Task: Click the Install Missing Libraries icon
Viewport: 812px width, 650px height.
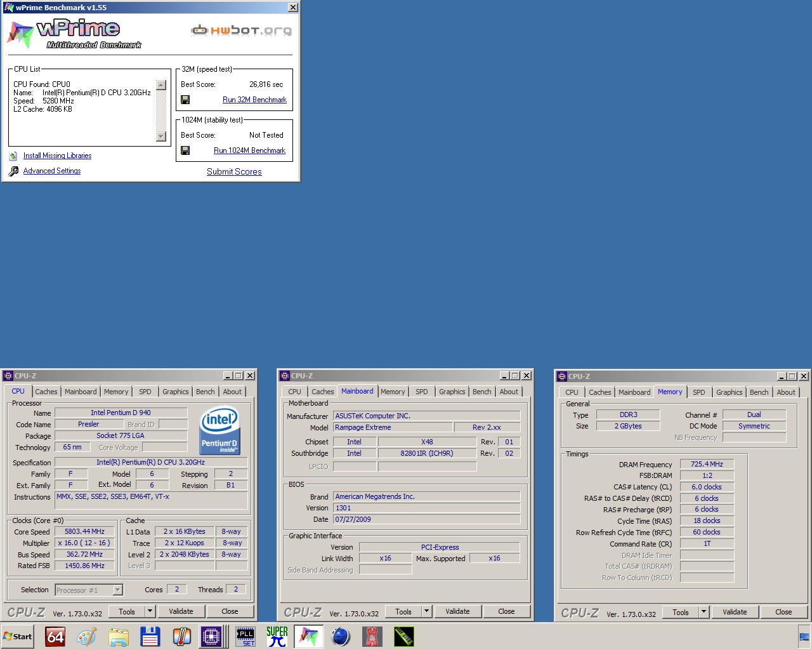Action: coord(13,156)
